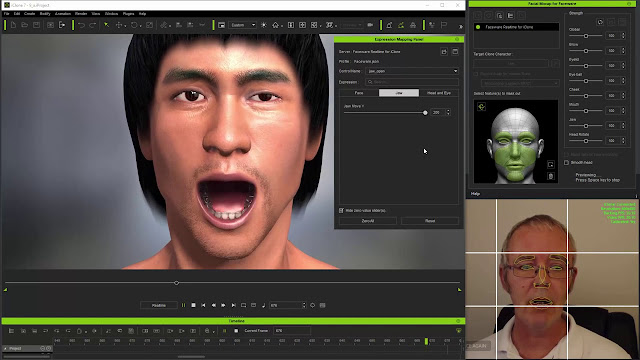Toggle the Hide zero-value sliders checkbox
Screen dimensions: 640x360
point(341,210)
